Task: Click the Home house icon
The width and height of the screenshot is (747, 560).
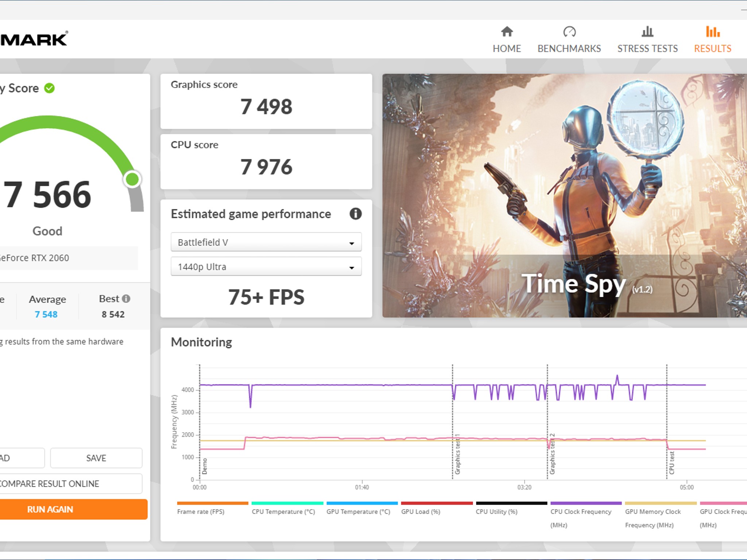Action: click(507, 32)
